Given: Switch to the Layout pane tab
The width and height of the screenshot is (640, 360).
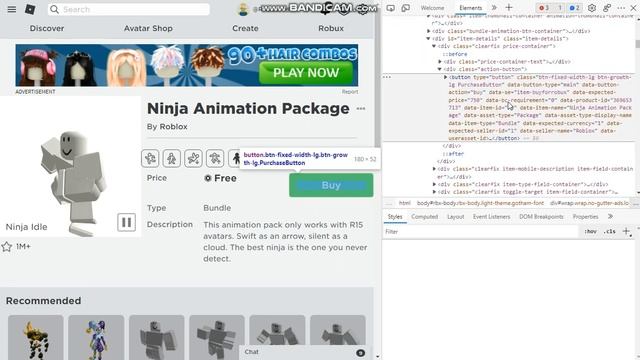Looking at the screenshot, I should pos(456,217).
